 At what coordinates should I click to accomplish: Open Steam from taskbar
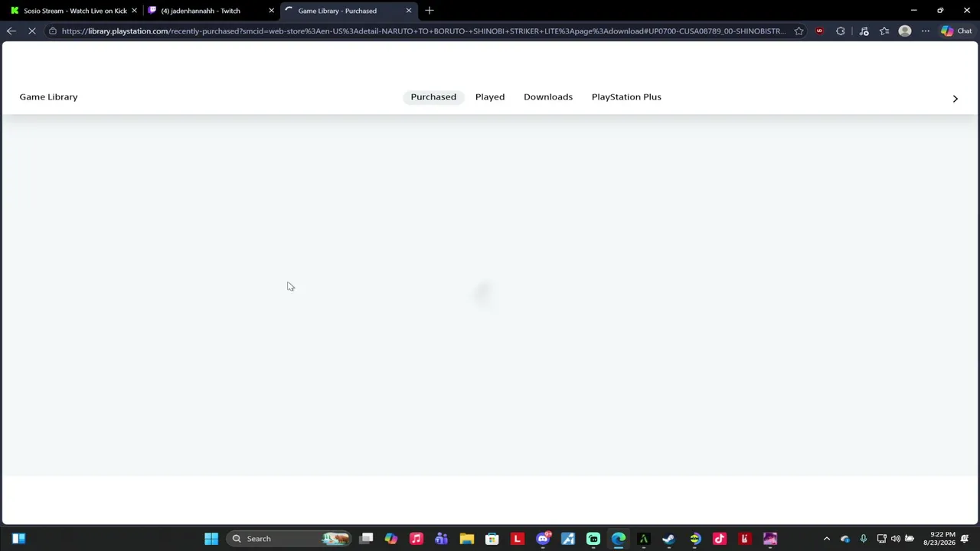pos(668,539)
